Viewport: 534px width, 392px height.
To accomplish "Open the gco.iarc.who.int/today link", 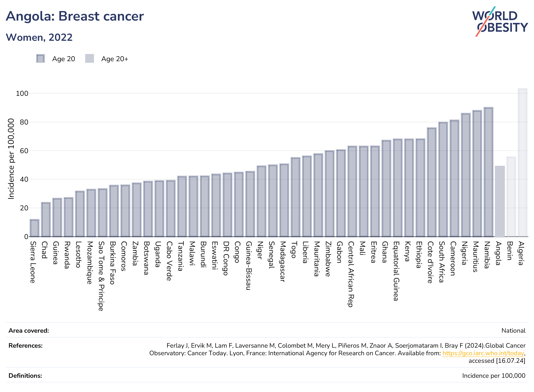I will click(483, 353).
